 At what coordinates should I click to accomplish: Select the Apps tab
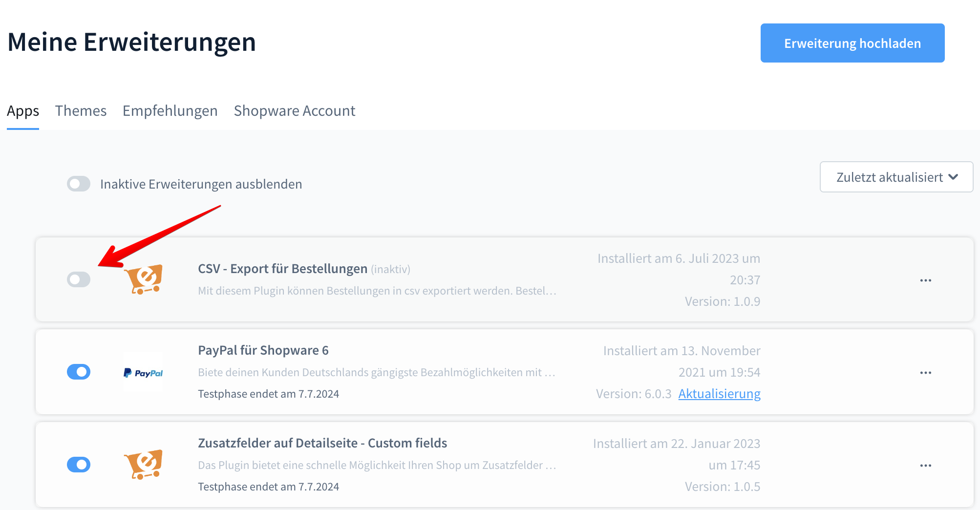coord(23,111)
